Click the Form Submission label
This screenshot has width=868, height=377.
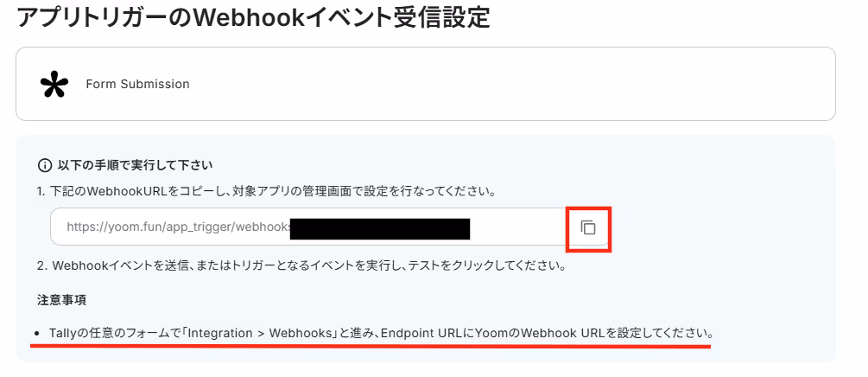pos(138,84)
